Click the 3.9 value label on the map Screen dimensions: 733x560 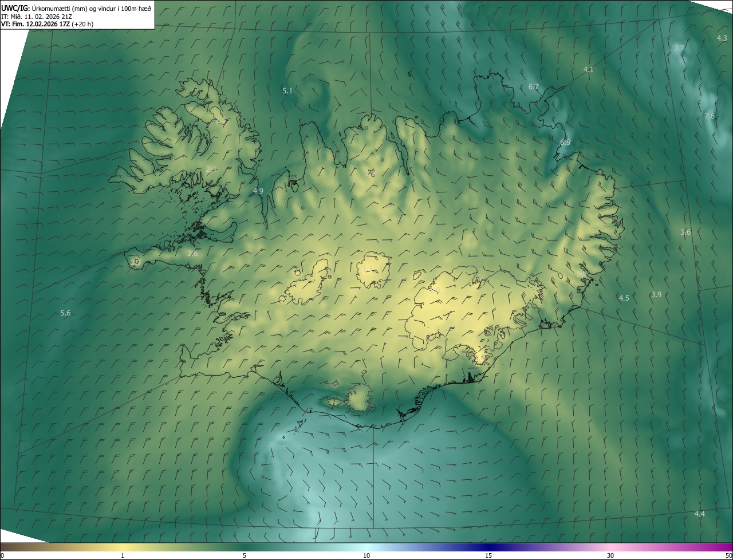656,294
